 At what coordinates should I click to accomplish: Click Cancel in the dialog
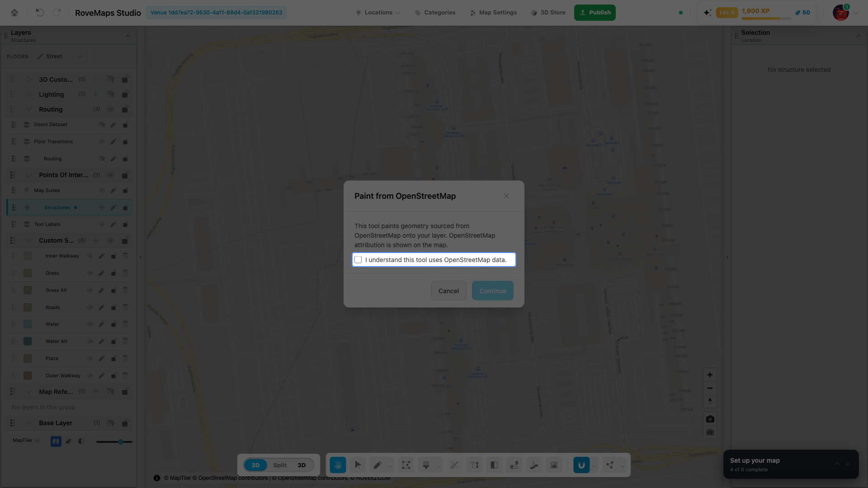tap(448, 291)
